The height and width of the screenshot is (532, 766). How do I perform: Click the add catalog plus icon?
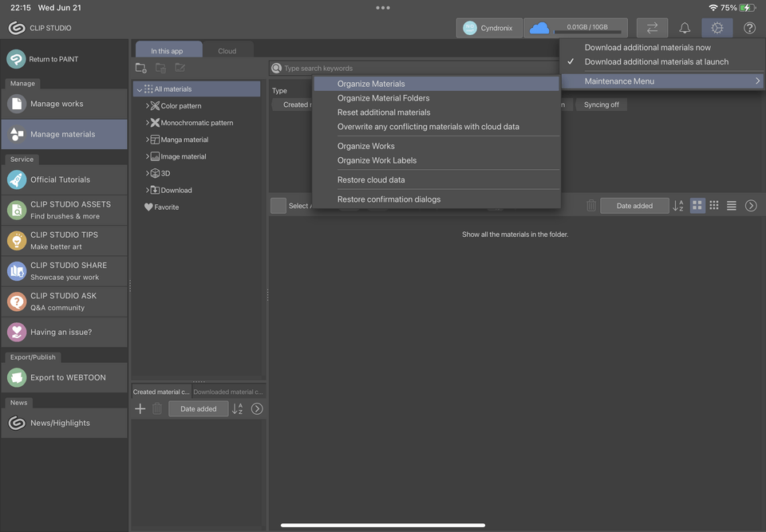click(140, 409)
